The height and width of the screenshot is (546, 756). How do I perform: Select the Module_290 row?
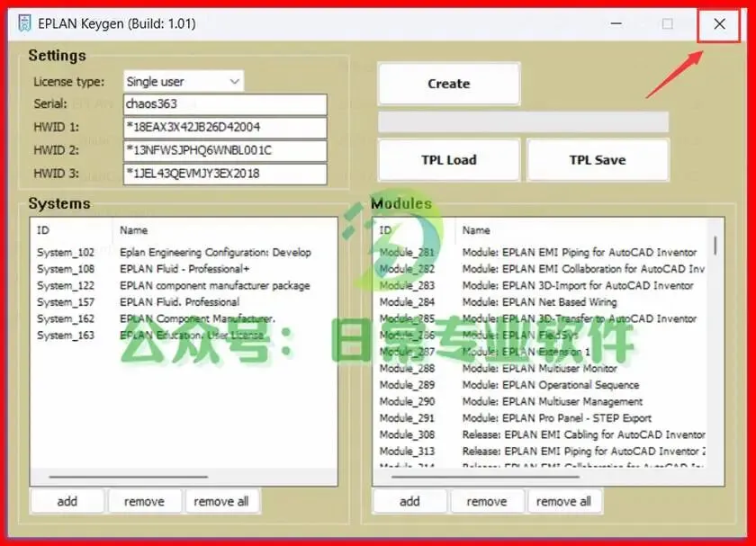coord(540,401)
